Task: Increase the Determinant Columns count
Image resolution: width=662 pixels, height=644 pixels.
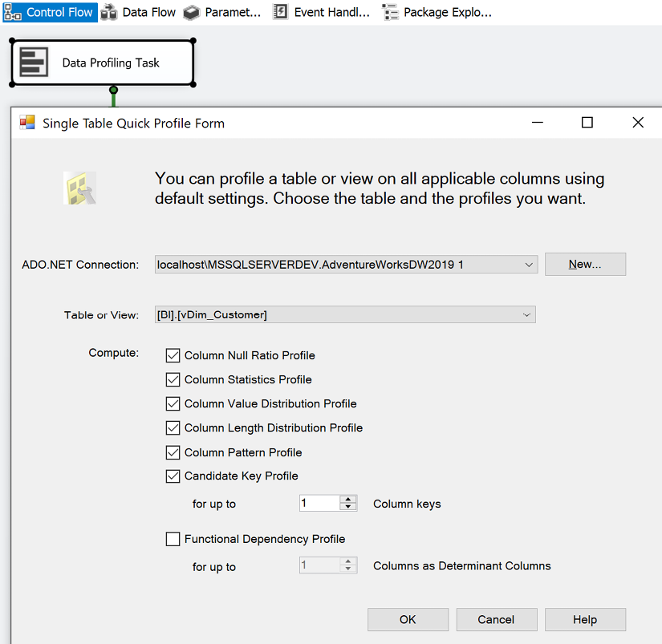Action: [348, 561]
